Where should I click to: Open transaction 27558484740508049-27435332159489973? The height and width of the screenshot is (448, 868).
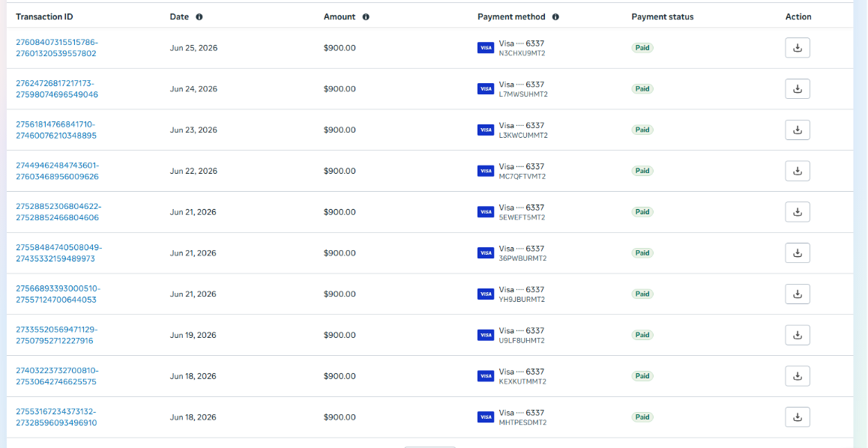coord(58,252)
